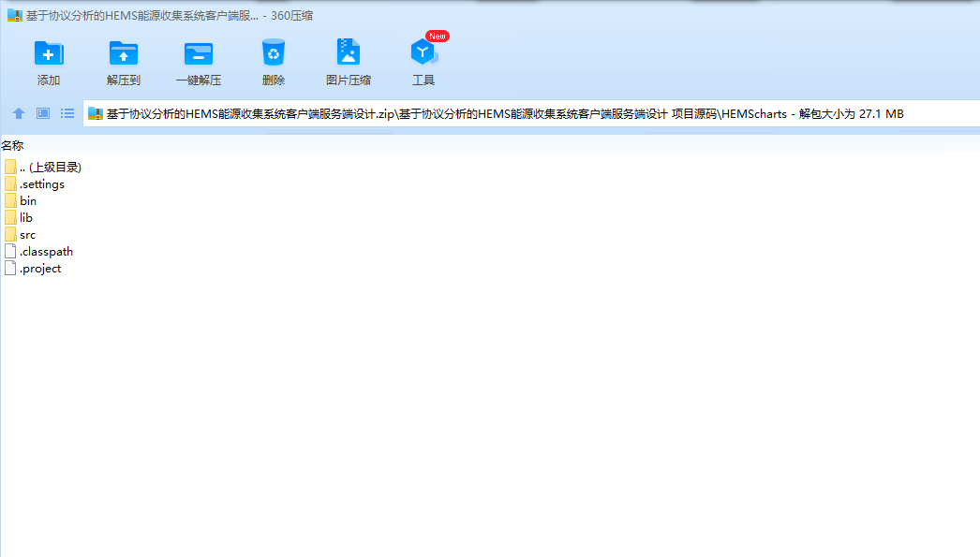This screenshot has width=980, height=557.
Task: Select the 'bin' folder name
Action: tap(28, 201)
